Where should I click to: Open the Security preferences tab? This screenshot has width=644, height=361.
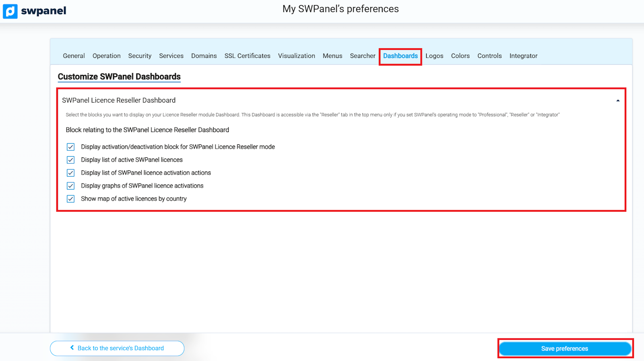[140, 56]
